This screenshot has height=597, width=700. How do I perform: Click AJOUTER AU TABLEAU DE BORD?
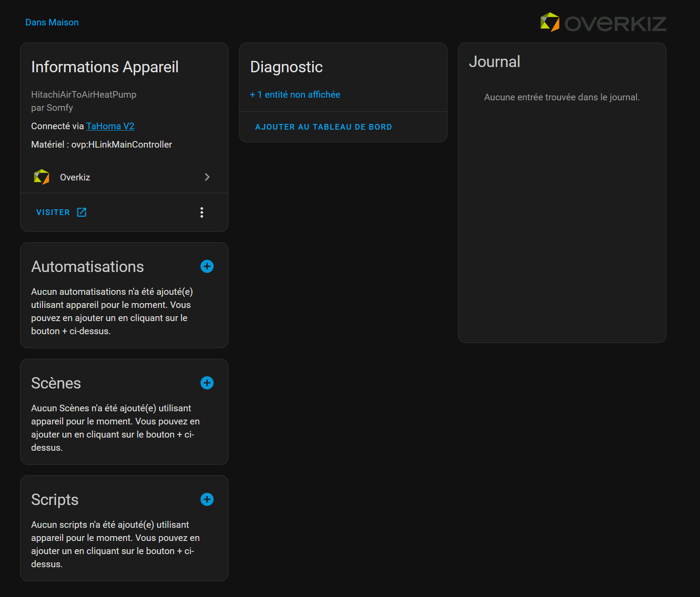324,127
